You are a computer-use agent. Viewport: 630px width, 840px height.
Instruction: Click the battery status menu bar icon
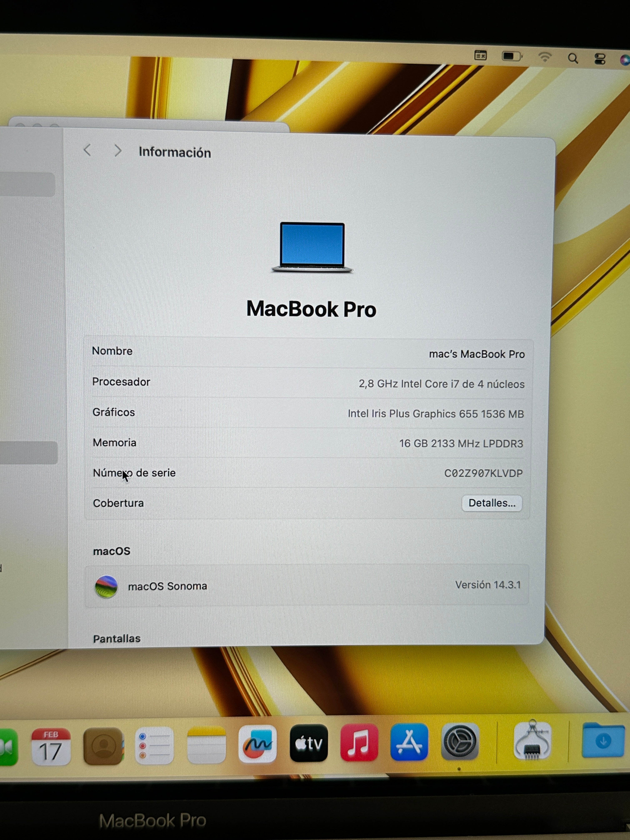tap(512, 57)
